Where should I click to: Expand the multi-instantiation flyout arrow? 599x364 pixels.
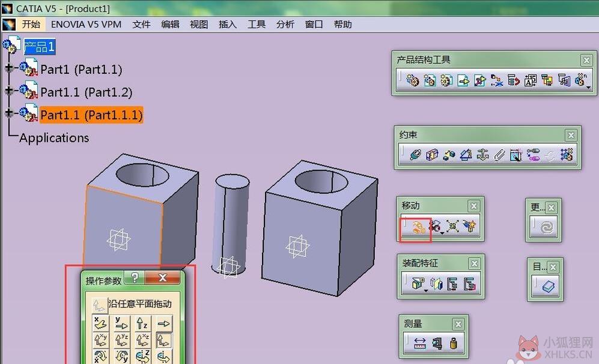click(589, 88)
